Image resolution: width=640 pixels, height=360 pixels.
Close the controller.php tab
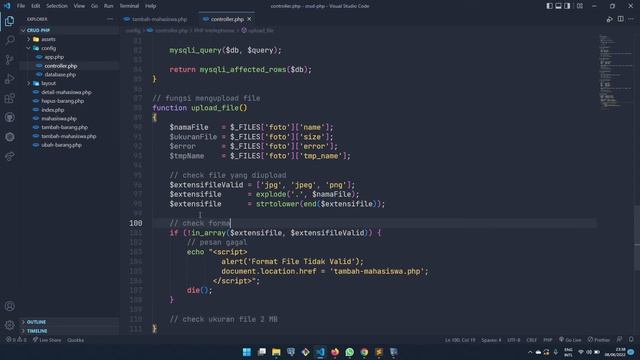tap(249, 19)
